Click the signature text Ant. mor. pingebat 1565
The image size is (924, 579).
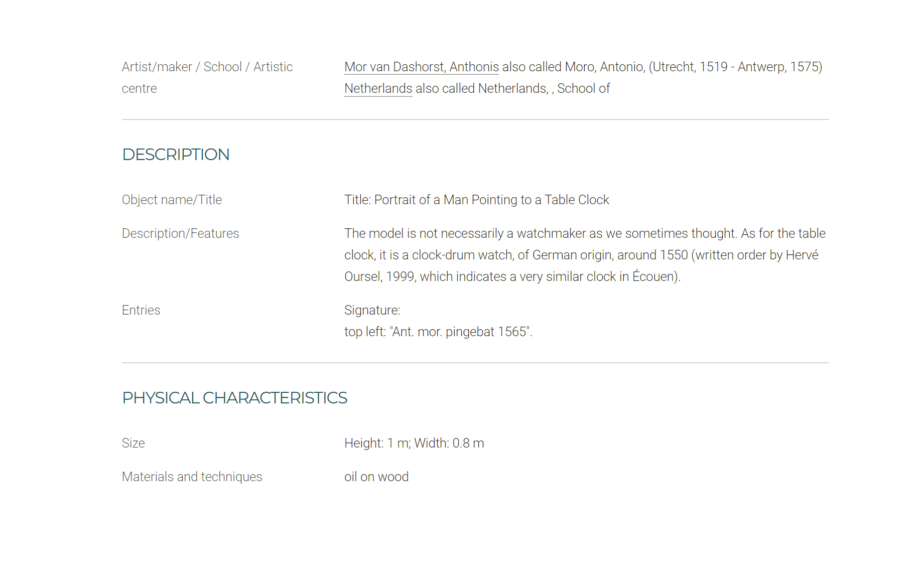(x=461, y=332)
